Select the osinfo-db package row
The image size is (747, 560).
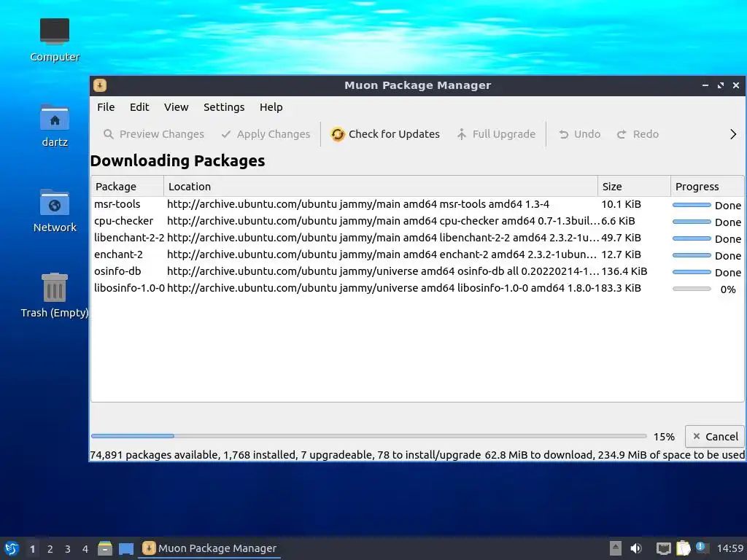tap(417, 271)
